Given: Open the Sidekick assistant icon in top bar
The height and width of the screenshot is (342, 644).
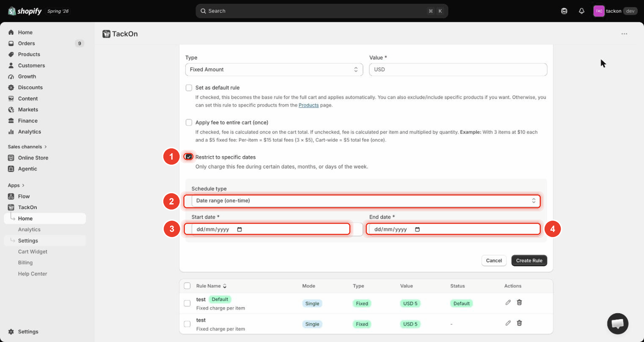Looking at the screenshot, I should point(564,11).
